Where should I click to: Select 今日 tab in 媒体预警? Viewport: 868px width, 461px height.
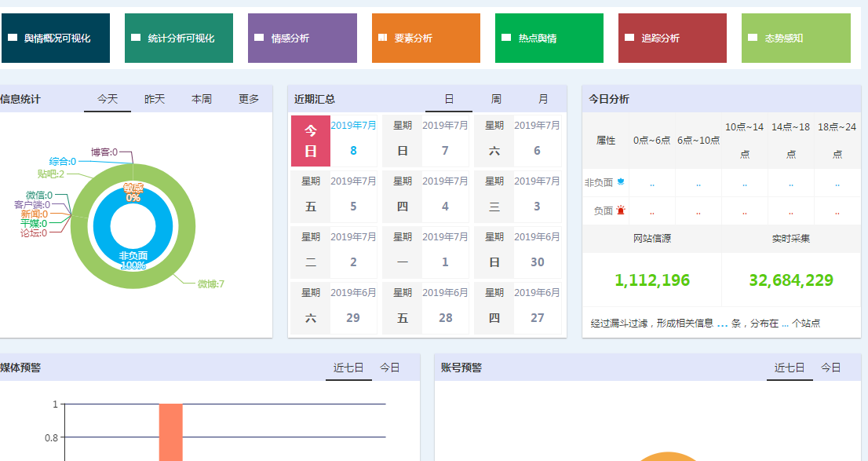pyautogui.click(x=390, y=368)
